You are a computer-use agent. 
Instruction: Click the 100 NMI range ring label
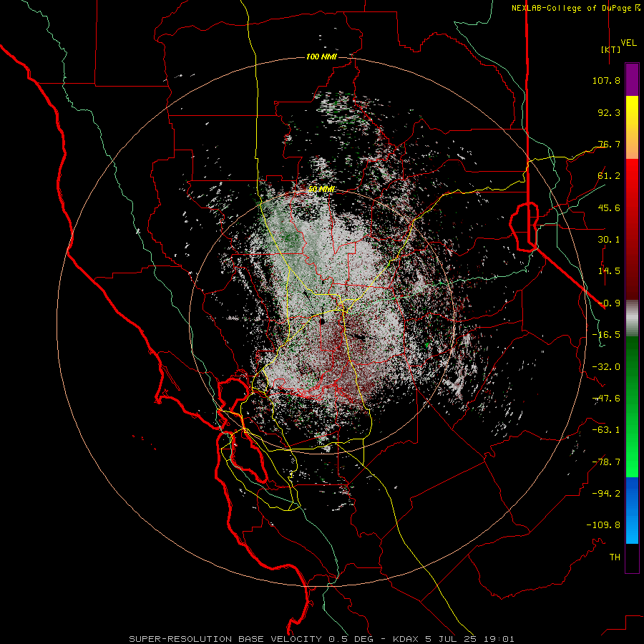pos(321,57)
